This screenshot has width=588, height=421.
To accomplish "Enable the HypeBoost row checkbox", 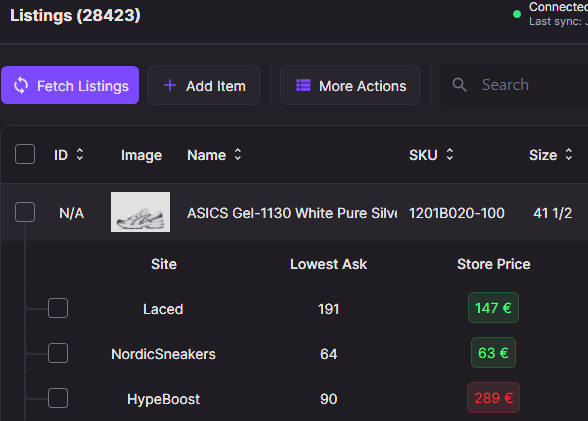I will 58,398.
